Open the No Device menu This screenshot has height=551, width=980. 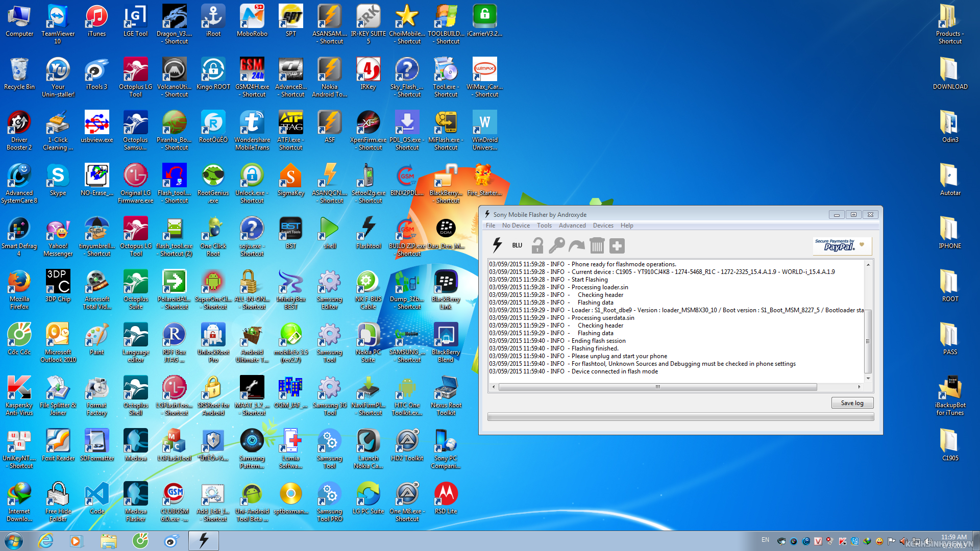(x=516, y=226)
